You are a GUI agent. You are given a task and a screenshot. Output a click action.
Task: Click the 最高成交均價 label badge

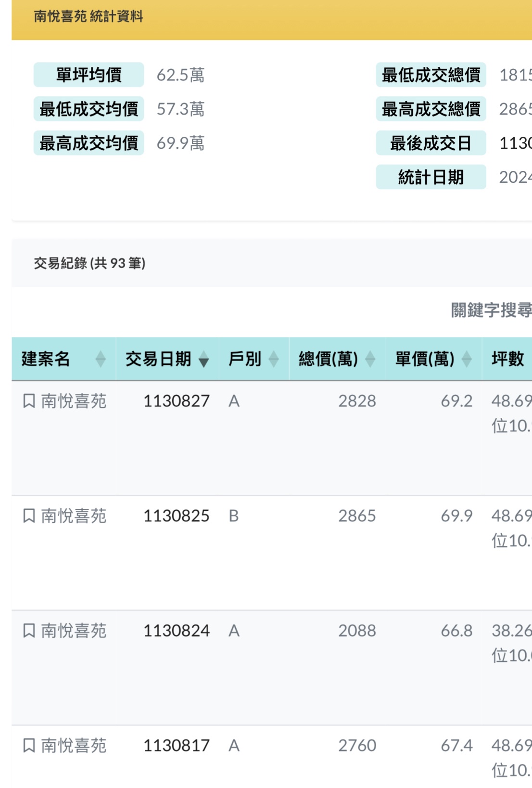(89, 143)
